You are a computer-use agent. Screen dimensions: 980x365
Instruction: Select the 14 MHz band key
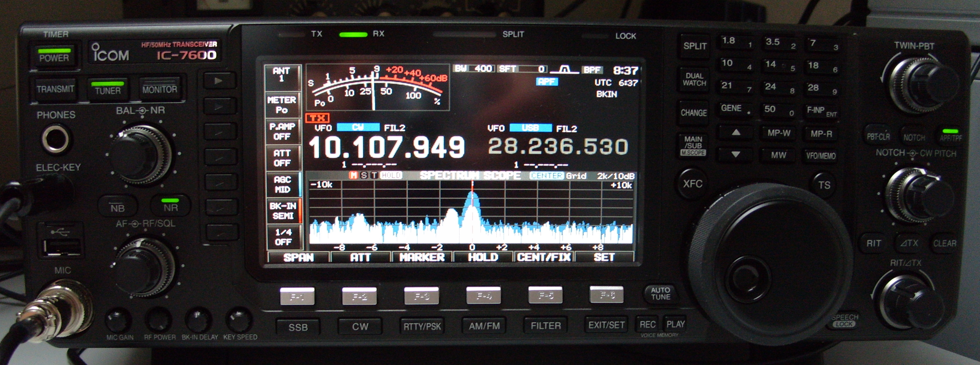click(x=780, y=65)
